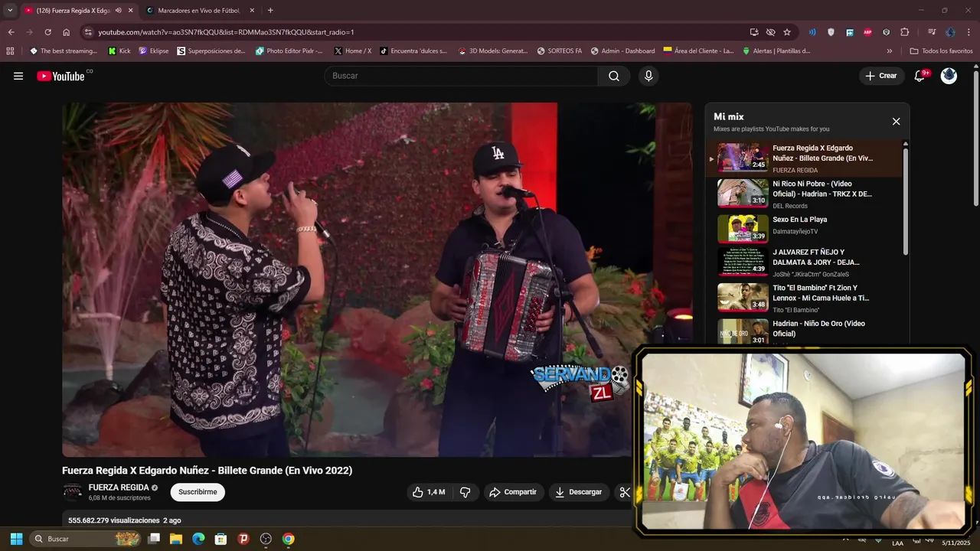Switch to Marcadores en Vivo de Fútbol tab
The width and height of the screenshot is (980, 551).
pyautogui.click(x=198, y=11)
